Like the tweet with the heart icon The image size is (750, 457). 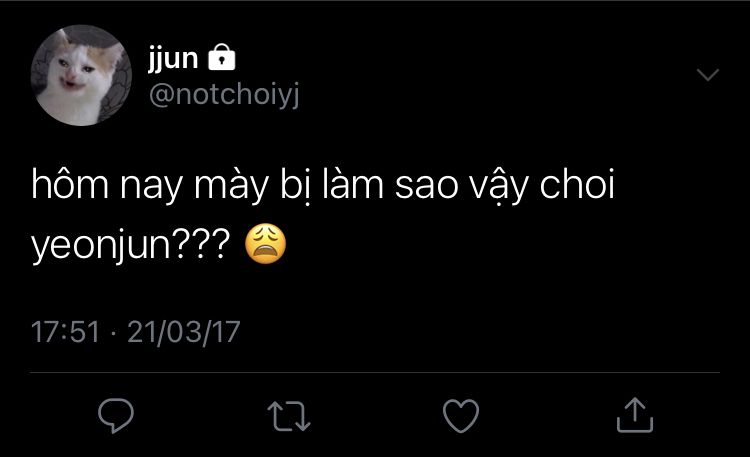point(462,414)
